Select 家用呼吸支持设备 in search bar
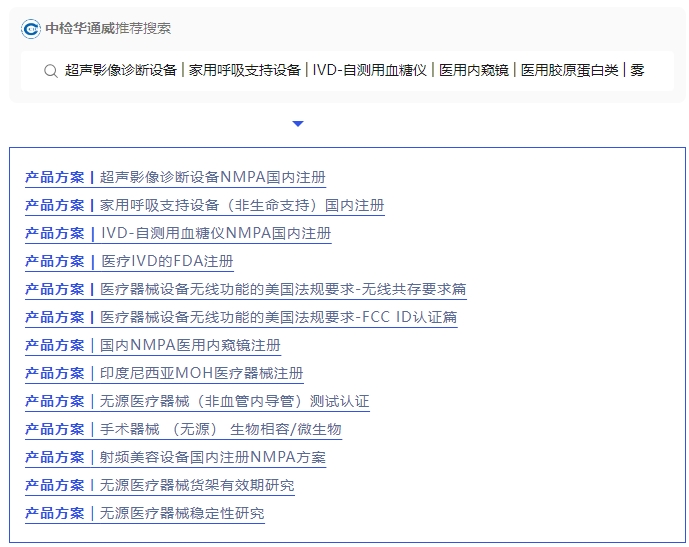Viewport: 689px width, 547px height. 245,71
